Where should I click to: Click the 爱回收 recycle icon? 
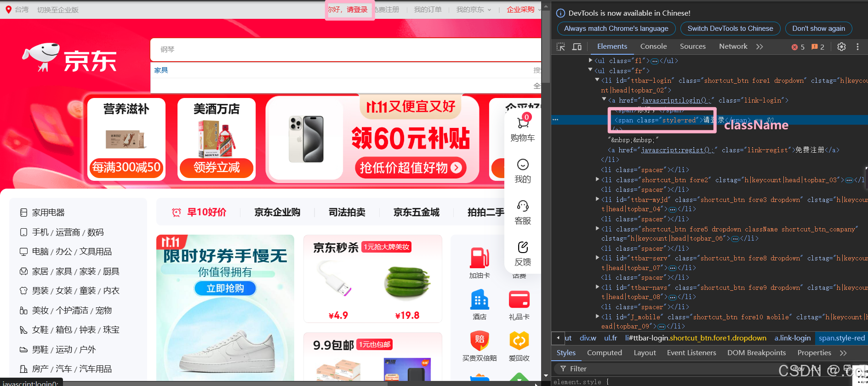point(519,340)
